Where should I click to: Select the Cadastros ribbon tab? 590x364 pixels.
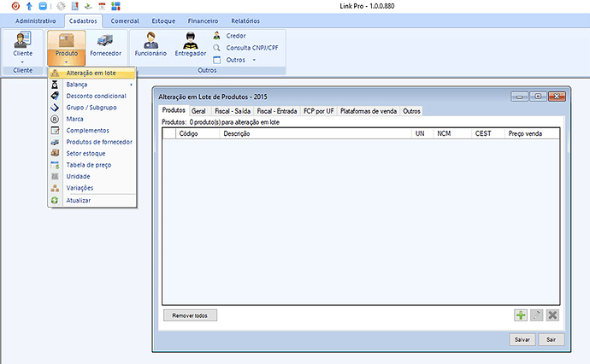(83, 21)
